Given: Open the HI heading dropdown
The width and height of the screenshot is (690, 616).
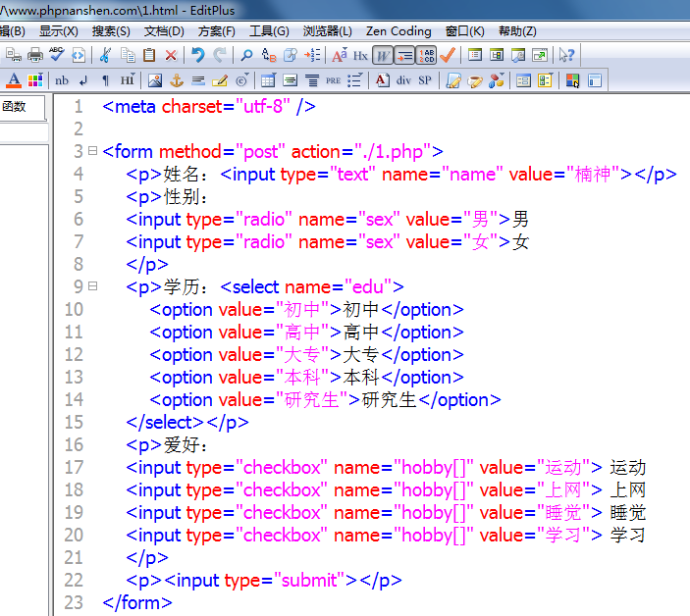Looking at the screenshot, I should (128, 80).
